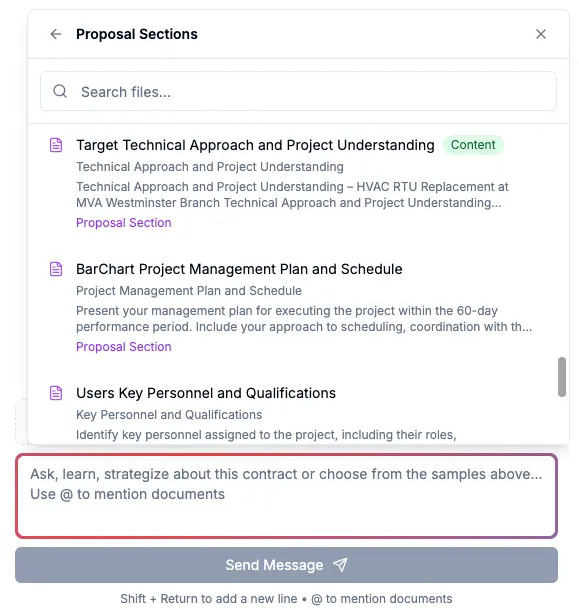The image size is (579, 610).
Task: Click the Send Message button
Action: pos(286,565)
